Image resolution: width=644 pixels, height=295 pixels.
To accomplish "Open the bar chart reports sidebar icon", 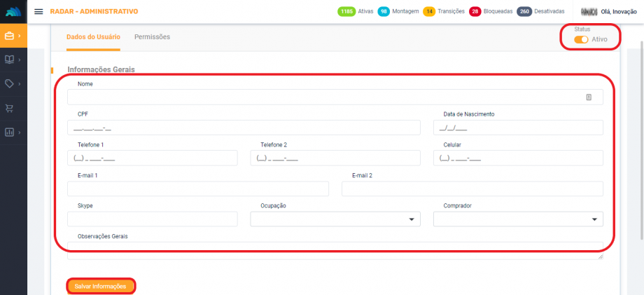I will coord(10,132).
